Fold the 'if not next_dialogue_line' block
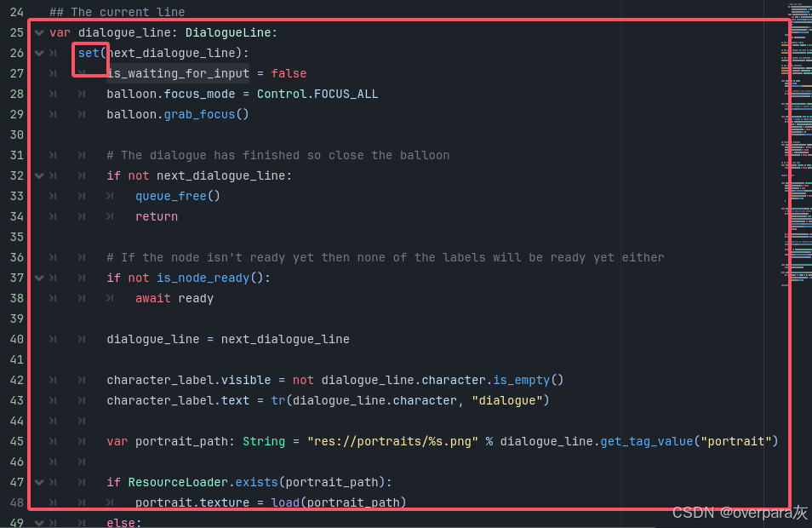Viewport: 812px width, 528px height. tap(39, 175)
